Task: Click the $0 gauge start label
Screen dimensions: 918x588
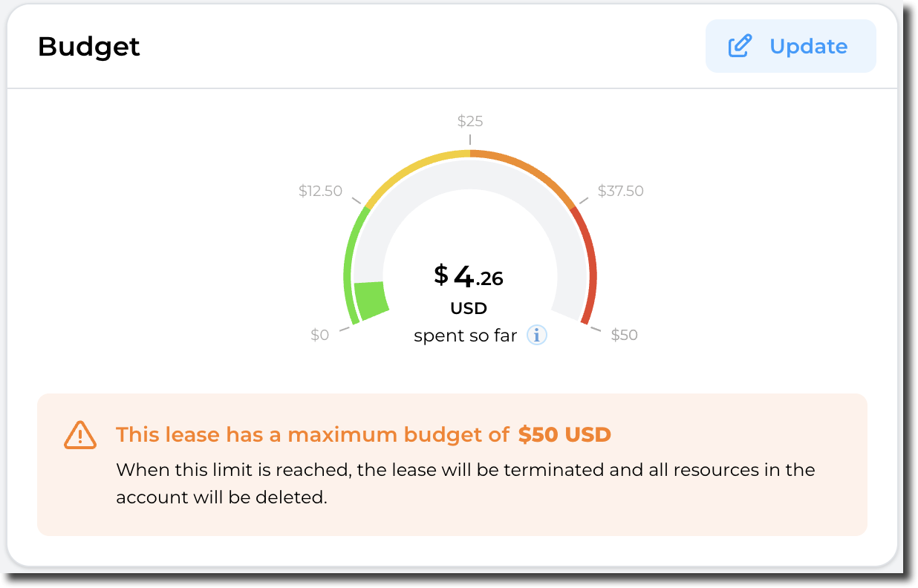Action: (x=319, y=335)
